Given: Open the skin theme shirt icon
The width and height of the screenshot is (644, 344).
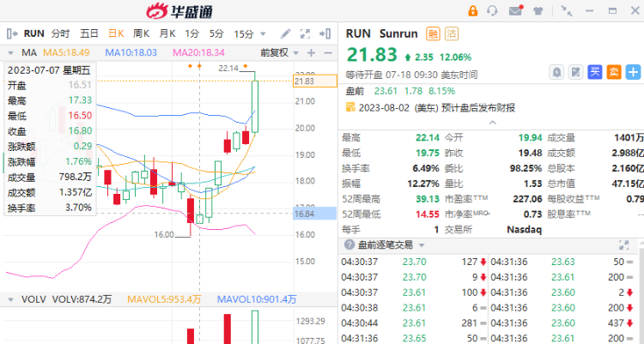Looking at the screenshot, I should [538, 10].
